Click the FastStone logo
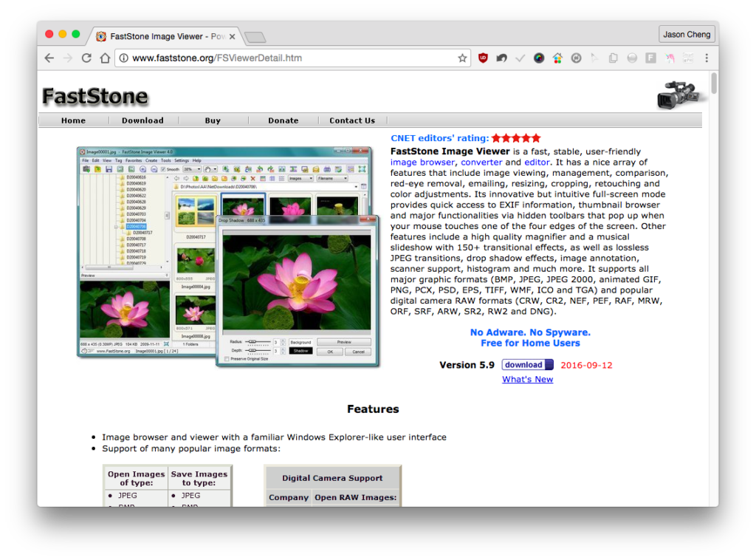The height and width of the screenshot is (560, 756). click(x=95, y=97)
